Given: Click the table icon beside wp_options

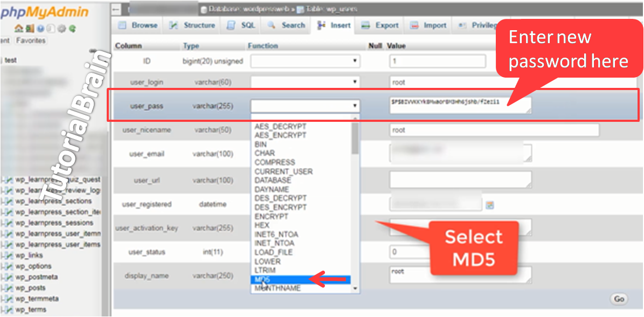Looking at the screenshot, I should 10,266.
